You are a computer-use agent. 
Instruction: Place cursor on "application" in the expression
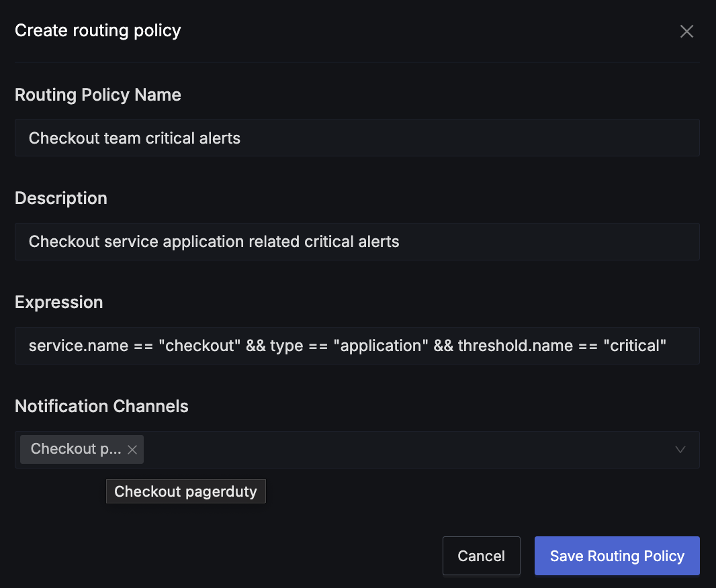click(381, 346)
